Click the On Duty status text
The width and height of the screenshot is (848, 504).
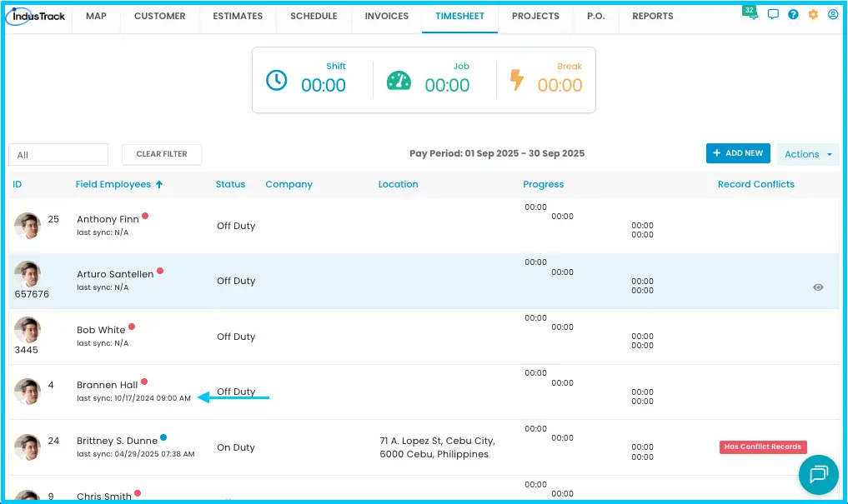(236, 447)
